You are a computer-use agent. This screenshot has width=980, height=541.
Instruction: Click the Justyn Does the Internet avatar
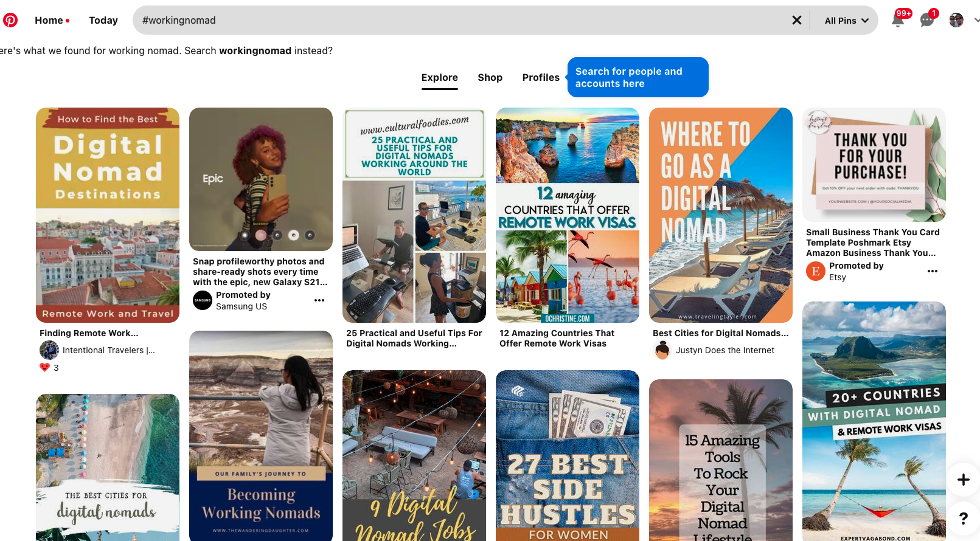[662, 350]
